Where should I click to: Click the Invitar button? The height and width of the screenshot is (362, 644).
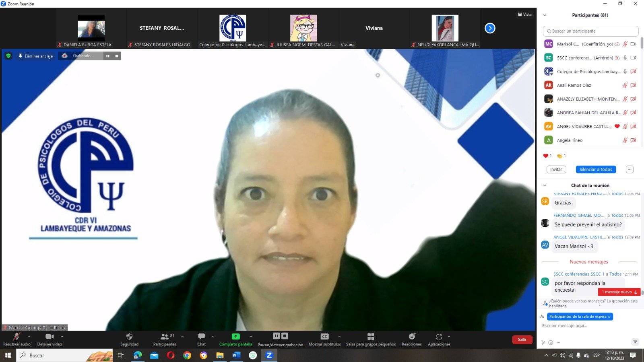(556, 169)
